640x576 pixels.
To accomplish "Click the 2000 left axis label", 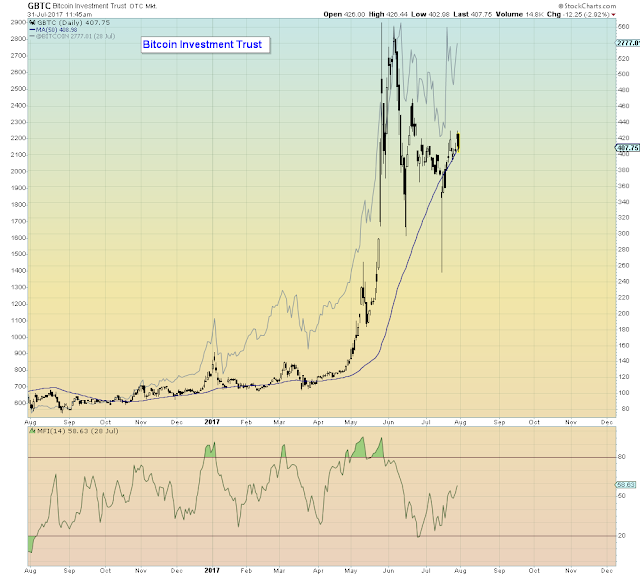I will pyautogui.click(x=18, y=171).
